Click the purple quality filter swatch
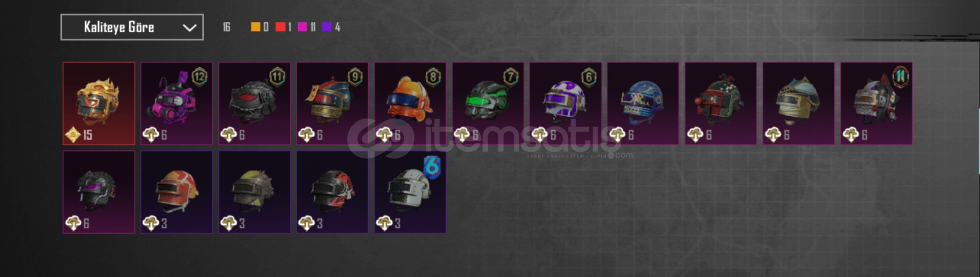This screenshot has width=980, height=277. pos(327,27)
